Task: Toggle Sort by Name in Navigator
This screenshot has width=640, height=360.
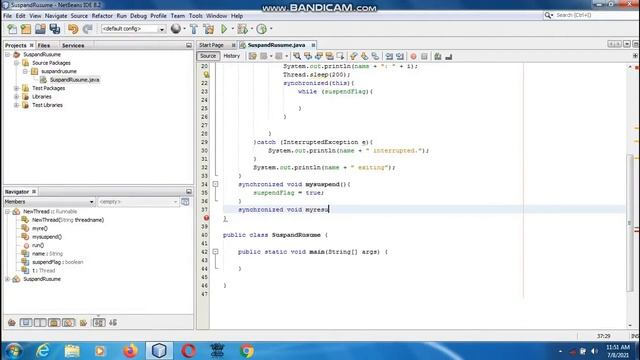Action: pyautogui.click(x=99, y=323)
